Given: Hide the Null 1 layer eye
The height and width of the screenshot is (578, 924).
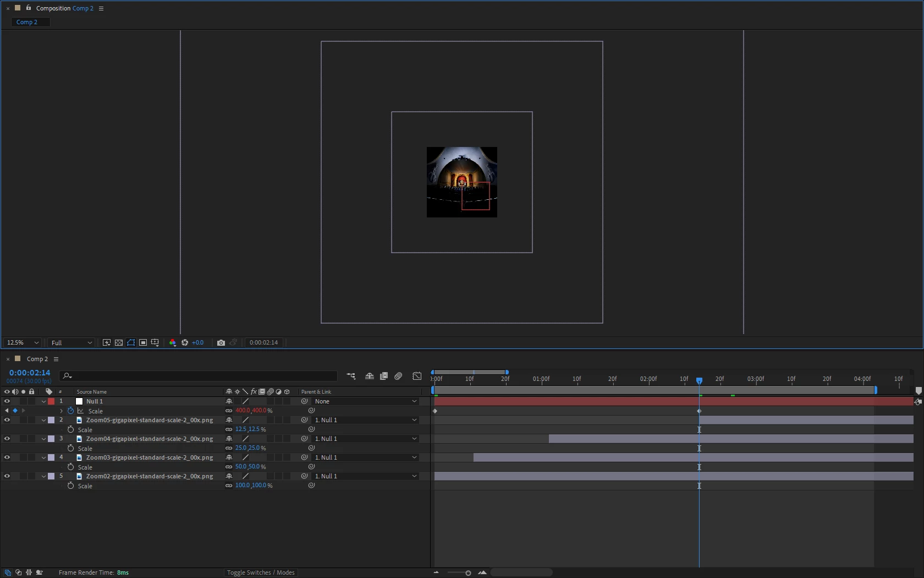Looking at the screenshot, I should point(7,401).
